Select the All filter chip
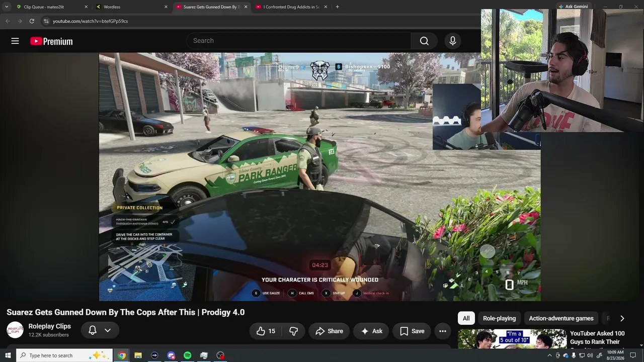Image resolution: width=644 pixels, height=362 pixels. tap(466, 318)
